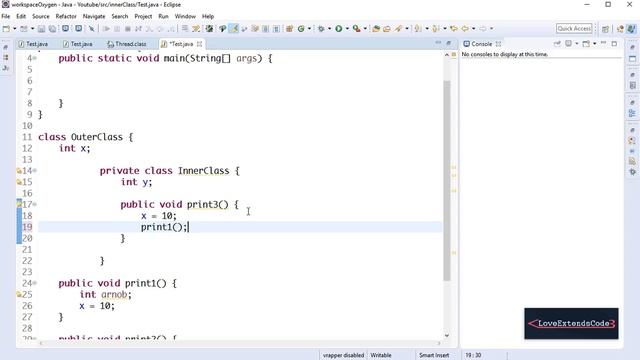Click the Open Task icon
The image size is (640, 360).
point(387,29)
